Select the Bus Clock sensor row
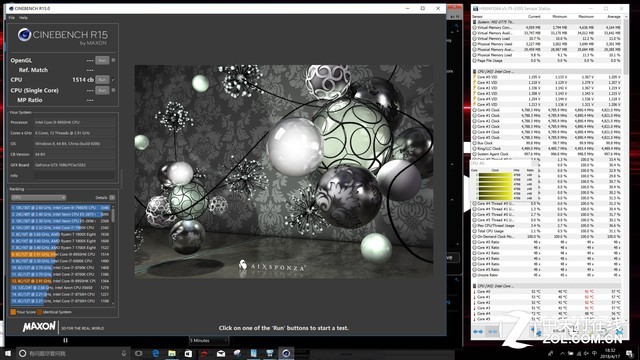 point(547,143)
